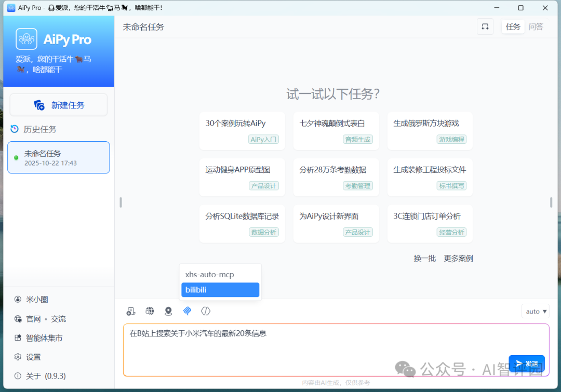Viewport: 561px width, 392px height.
Task: Click the 米小圈 user avatar icon
Action: click(18, 300)
